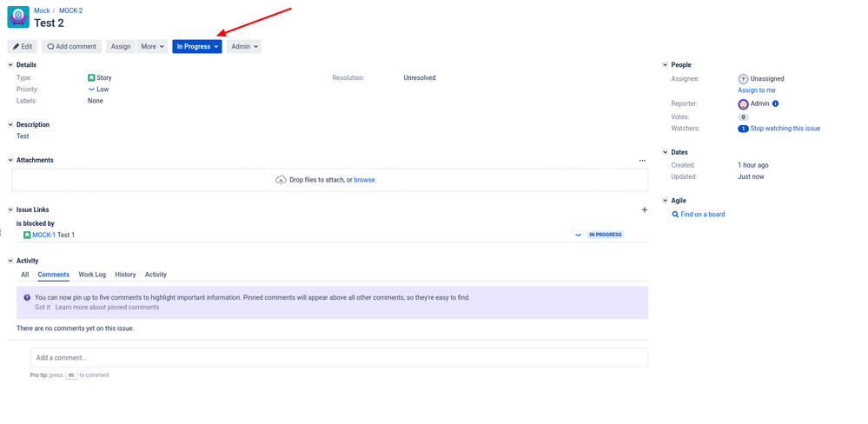Add an issue link with plus icon
This screenshot has height=424, width=868.
[645, 209]
